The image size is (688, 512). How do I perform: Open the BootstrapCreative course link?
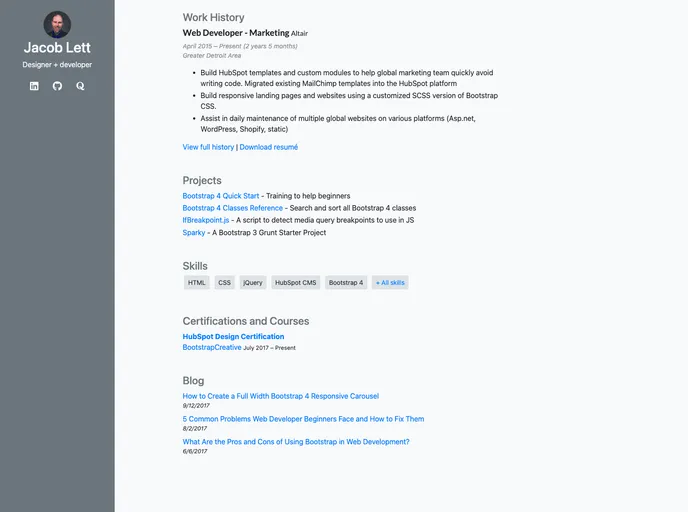pyautogui.click(x=211, y=347)
